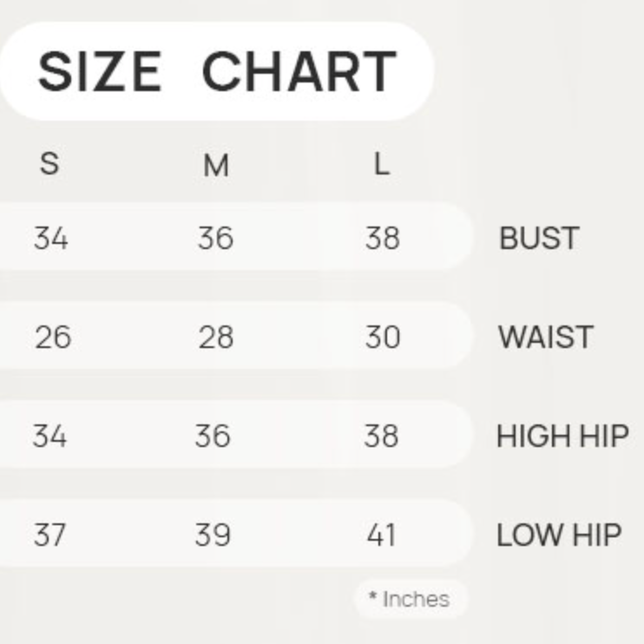Click bust value 36 for size M
The height and width of the screenshot is (644, 644).
tap(215, 238)
